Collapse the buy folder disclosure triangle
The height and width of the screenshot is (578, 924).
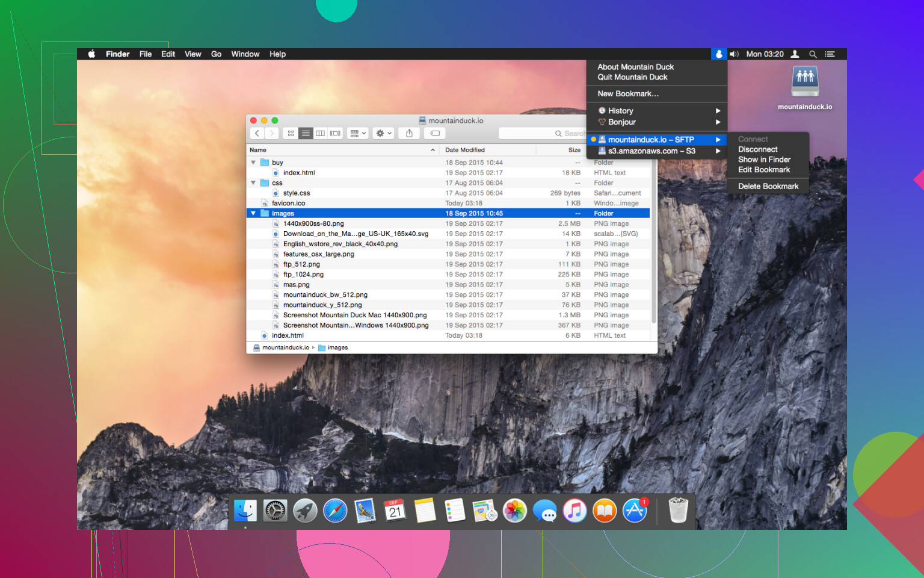pyautogui.click(x=253, y=163)
